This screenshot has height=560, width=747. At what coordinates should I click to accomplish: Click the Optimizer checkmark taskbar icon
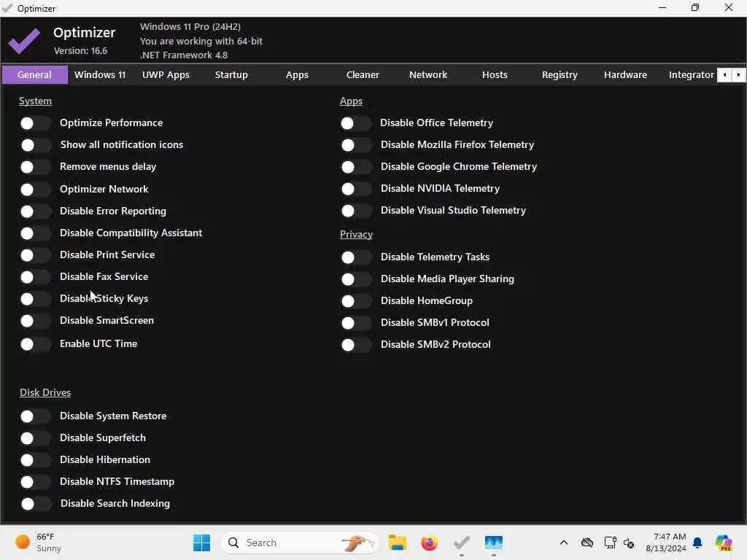click(461, 542)
